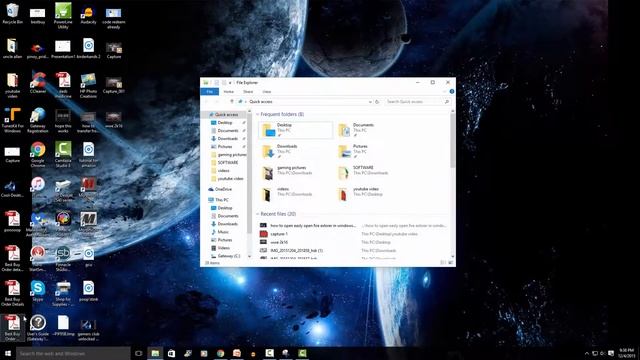
Task: Click the Quick access address bar
Action: (x=302, y=102)
